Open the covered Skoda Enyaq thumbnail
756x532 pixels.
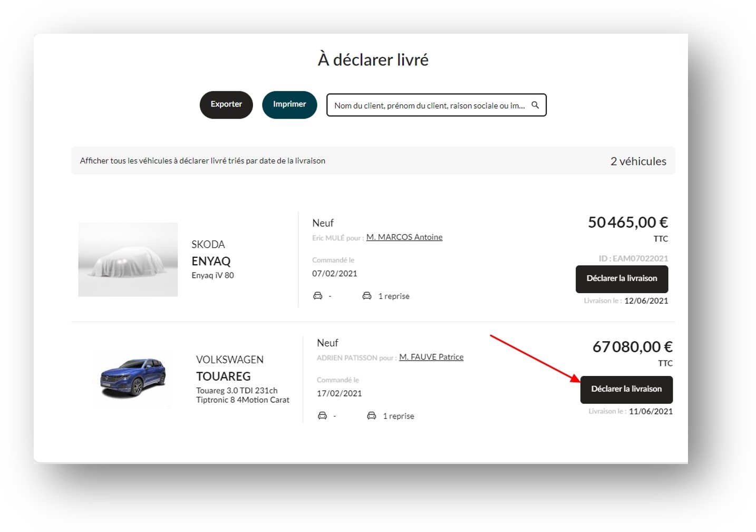(x=128, y=259)
